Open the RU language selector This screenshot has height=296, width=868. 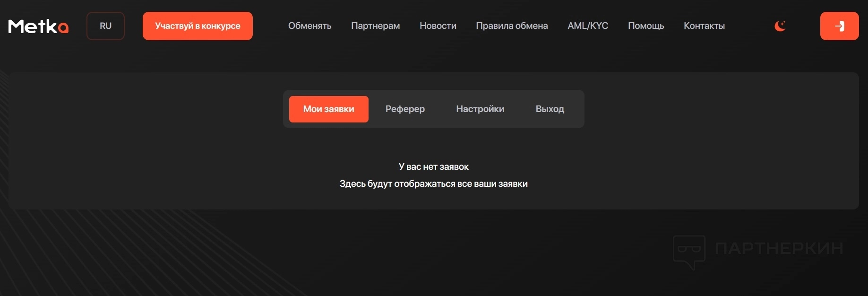point(105,26)
